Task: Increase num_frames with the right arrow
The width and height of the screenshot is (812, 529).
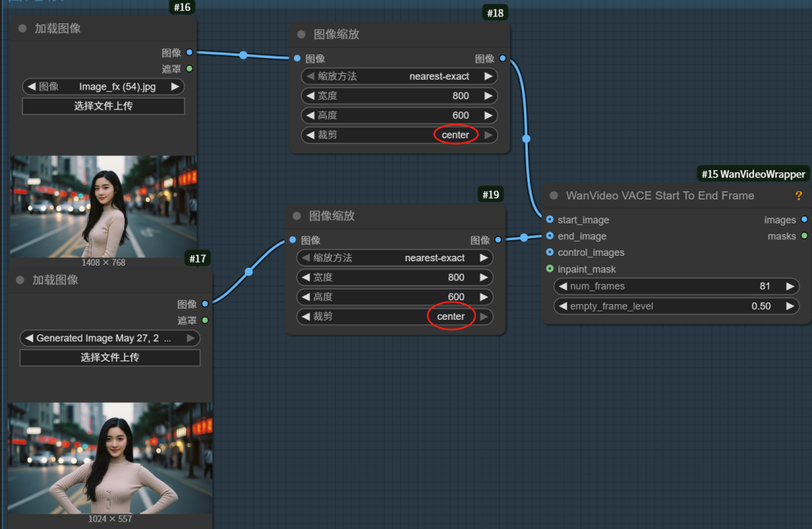Action: (x=789, y=287)
